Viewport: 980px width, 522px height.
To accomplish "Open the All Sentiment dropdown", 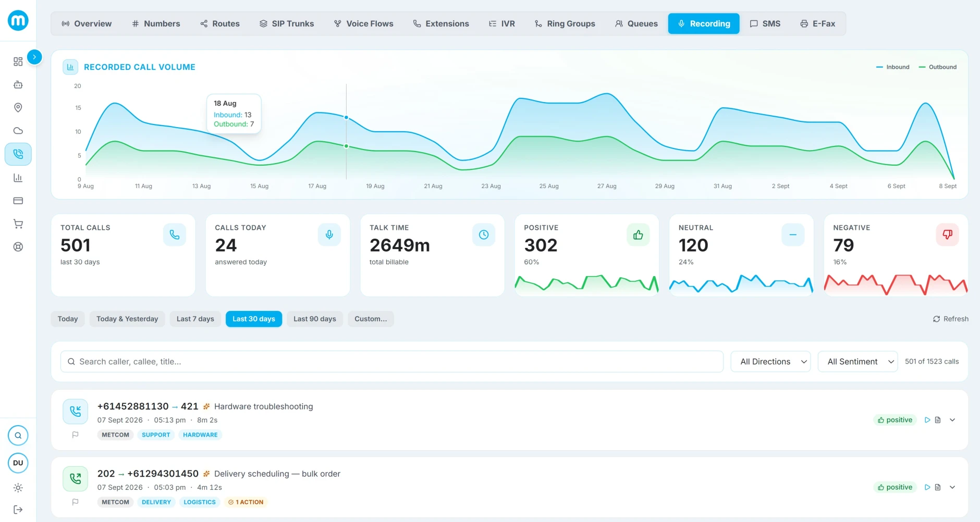I will (x=858, y=362).
